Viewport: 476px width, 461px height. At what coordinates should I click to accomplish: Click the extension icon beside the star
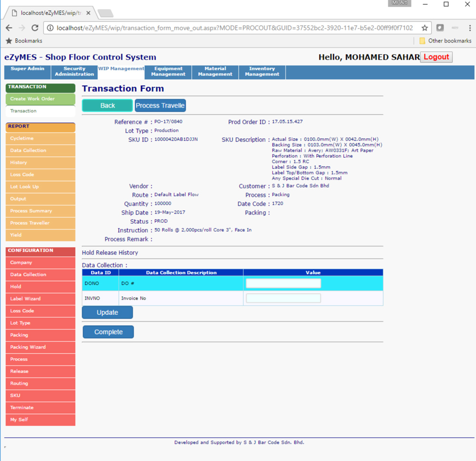pos(440,28)
